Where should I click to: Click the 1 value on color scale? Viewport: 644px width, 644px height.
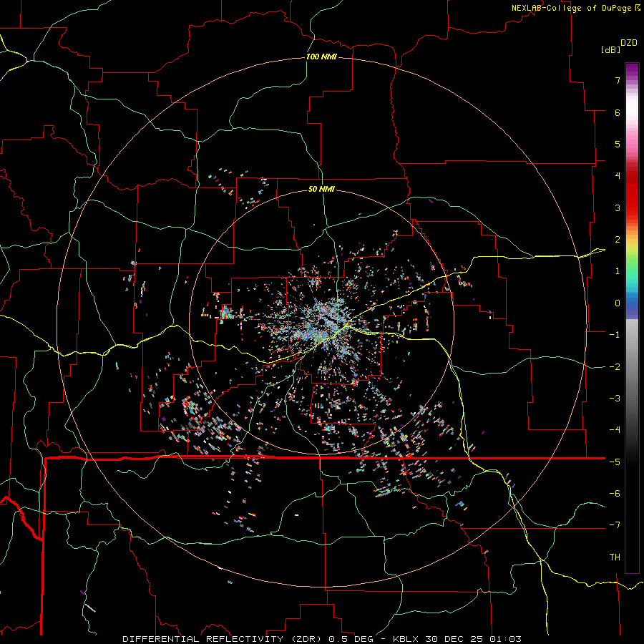pyautogui.click(x=618, y=271)
